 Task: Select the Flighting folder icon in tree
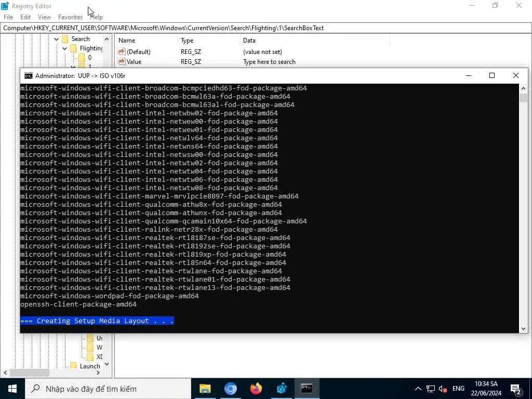pos(74,48)
